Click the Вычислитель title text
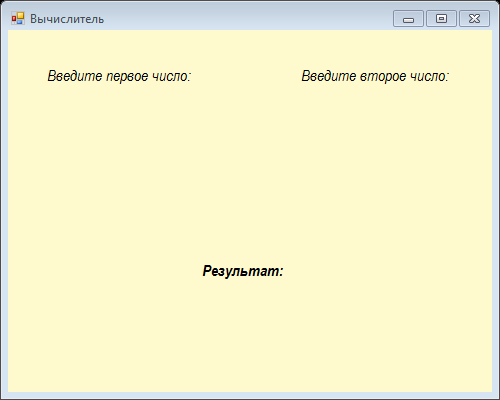The image size is (500, 400). tap(67, 19)
